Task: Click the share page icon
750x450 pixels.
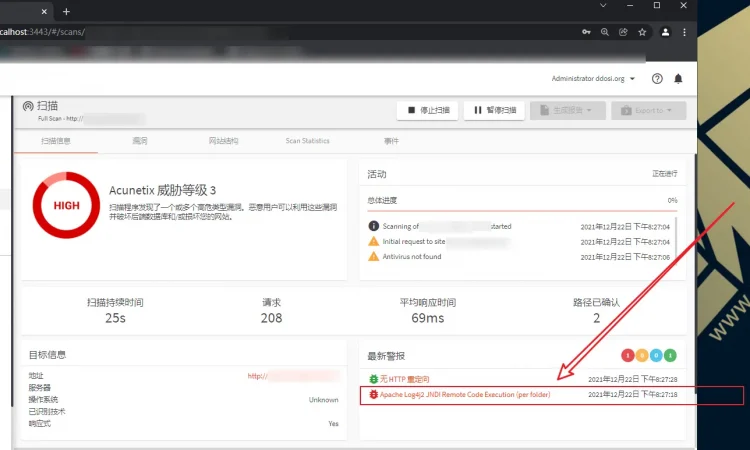Action: [623, 32]
